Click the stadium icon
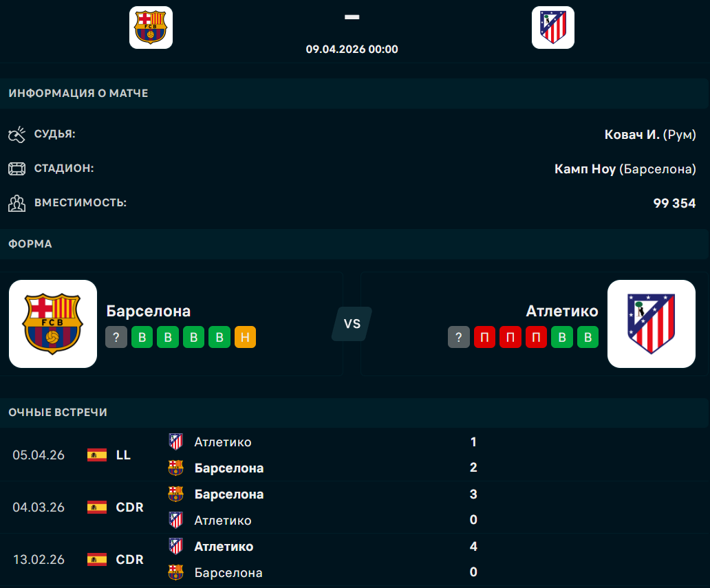 (x=17, y=168)
